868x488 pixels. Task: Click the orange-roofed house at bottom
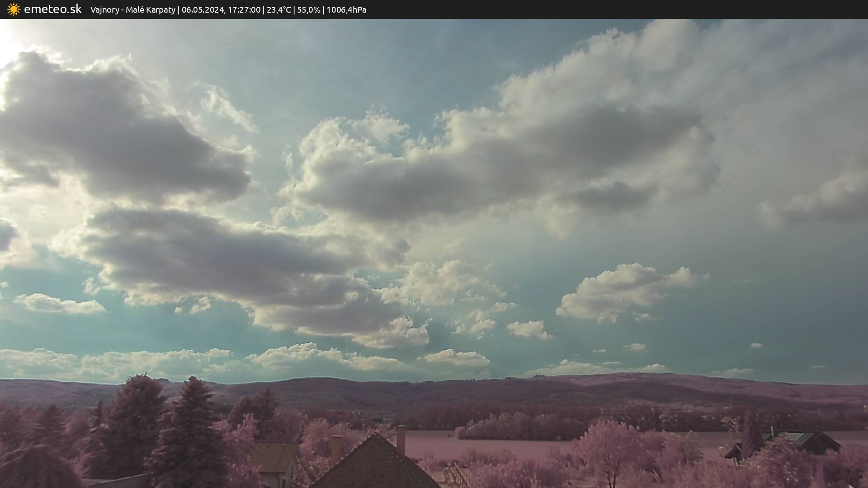click(x=274, y=457)
